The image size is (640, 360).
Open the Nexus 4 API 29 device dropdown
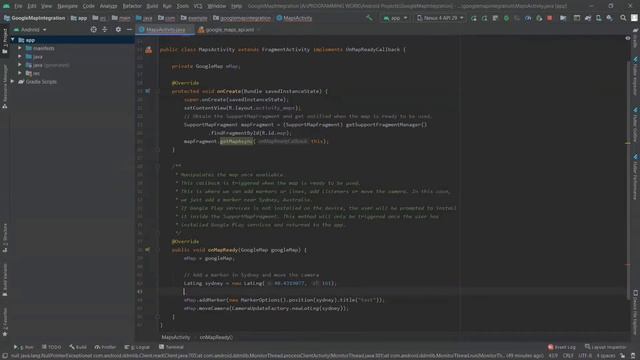[x=440, y=18]
